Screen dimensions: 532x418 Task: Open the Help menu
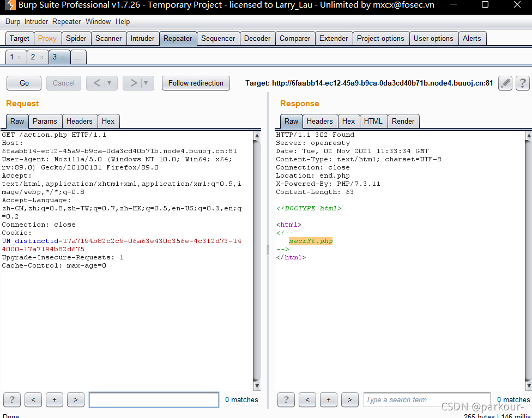click(x=123, y=22)
